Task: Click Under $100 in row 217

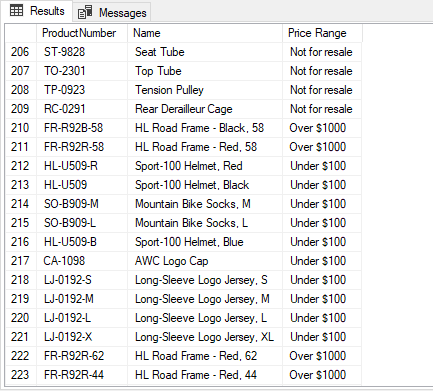Action: 322,261
